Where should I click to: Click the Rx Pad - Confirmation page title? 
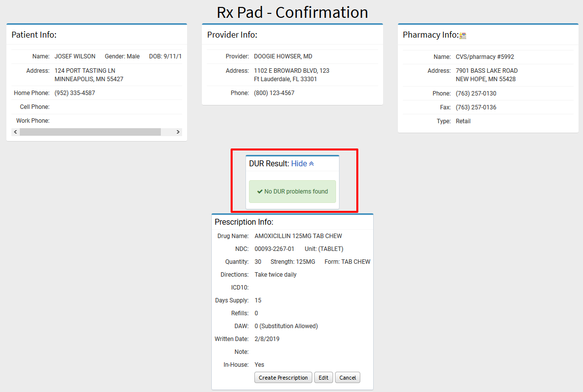coord(292,12)
